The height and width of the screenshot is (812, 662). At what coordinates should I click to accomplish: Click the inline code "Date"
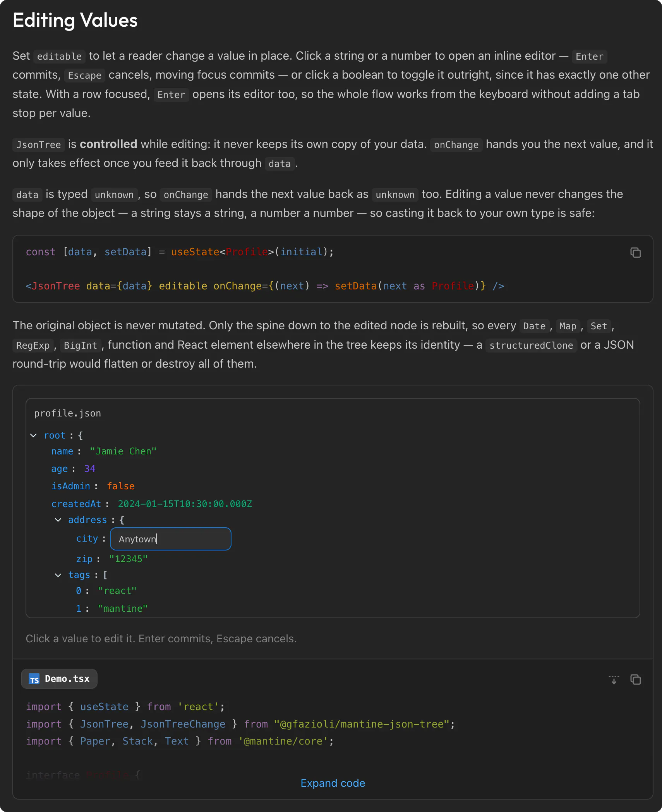click(534, 326)
